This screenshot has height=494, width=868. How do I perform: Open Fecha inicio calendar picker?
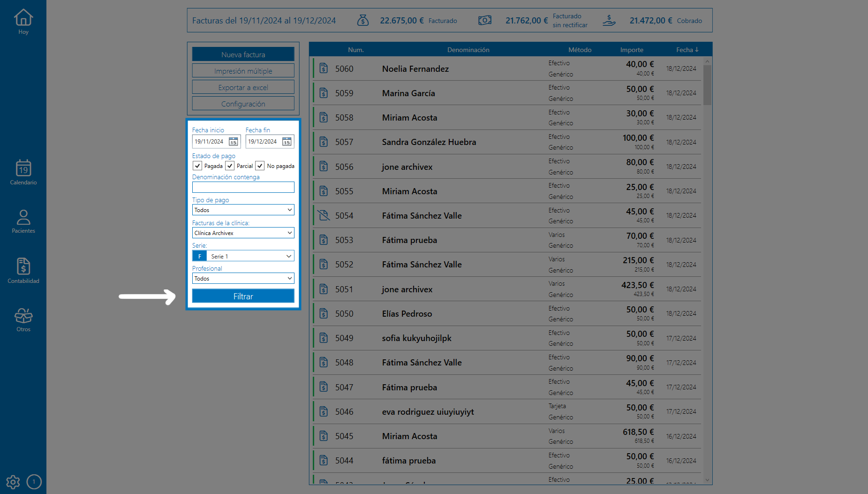pos(233,142)
